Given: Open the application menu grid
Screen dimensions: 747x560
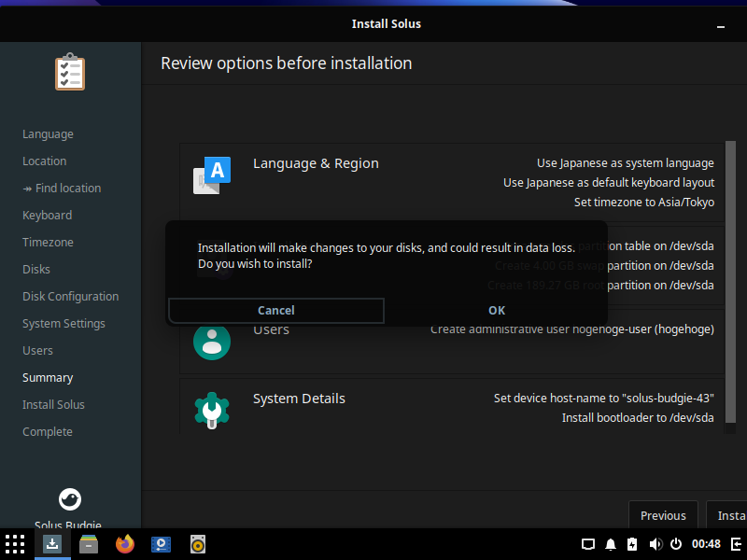Looking at the screenshot, I should pos(15,544).
